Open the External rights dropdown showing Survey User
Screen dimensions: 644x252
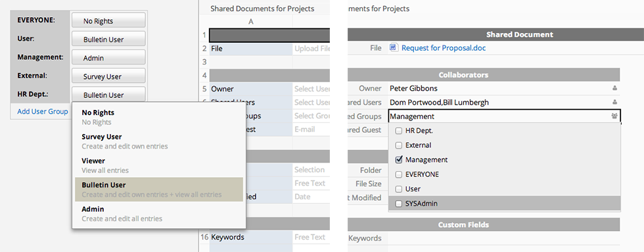tap(108, 76)
